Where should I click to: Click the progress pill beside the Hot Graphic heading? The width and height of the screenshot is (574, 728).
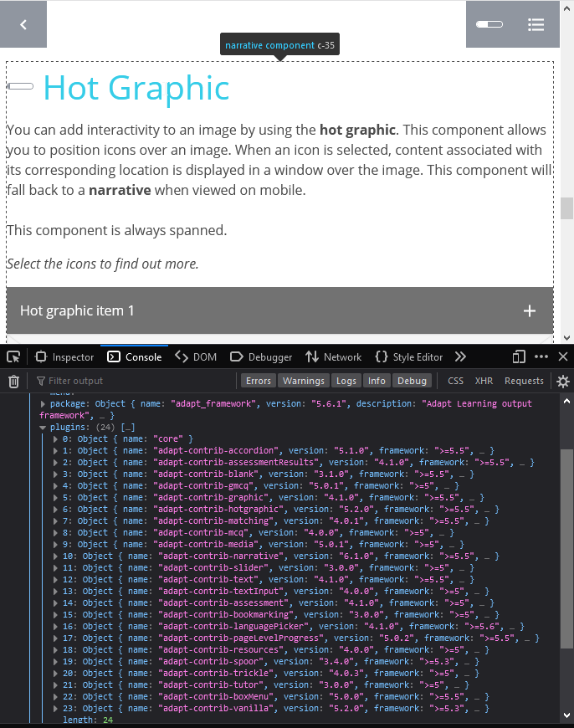[19, 85]
